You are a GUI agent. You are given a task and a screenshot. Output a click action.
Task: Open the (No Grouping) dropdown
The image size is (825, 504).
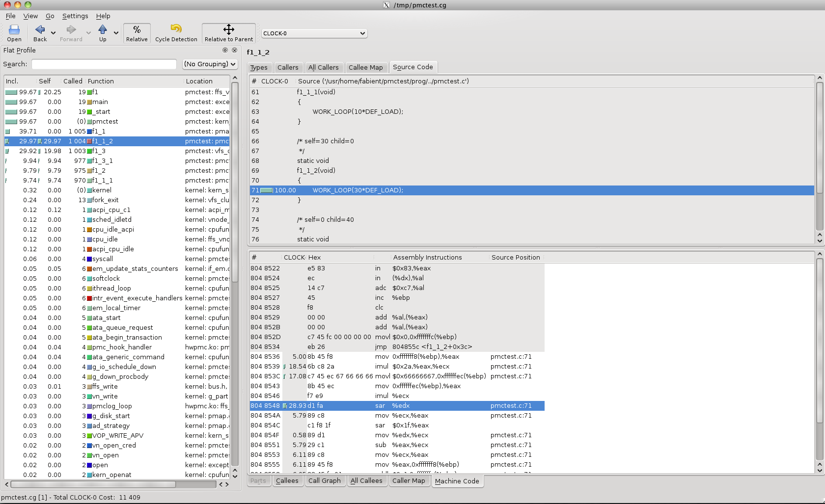210,64
